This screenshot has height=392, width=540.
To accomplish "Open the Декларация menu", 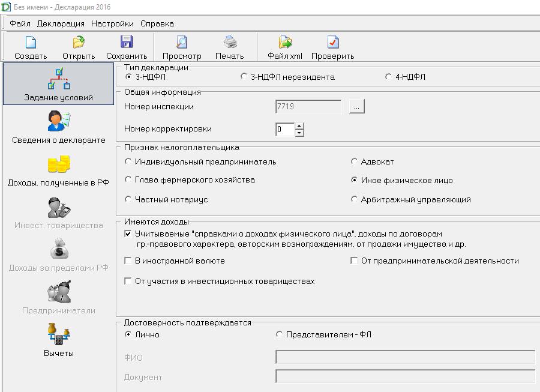I will [61, 24].
